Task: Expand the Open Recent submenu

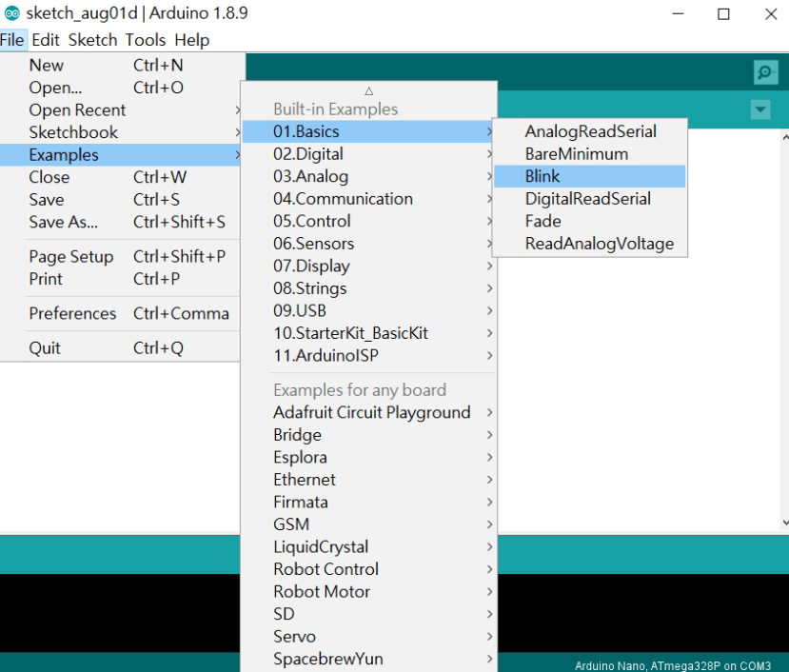Action: tap(120, 109)
